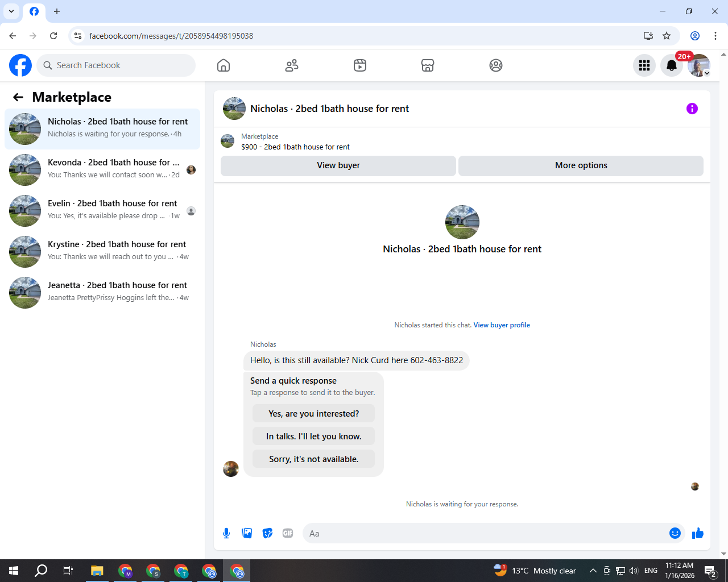Click the address bar URL
Screen dimensions: 728x582
tap(171, 36)
